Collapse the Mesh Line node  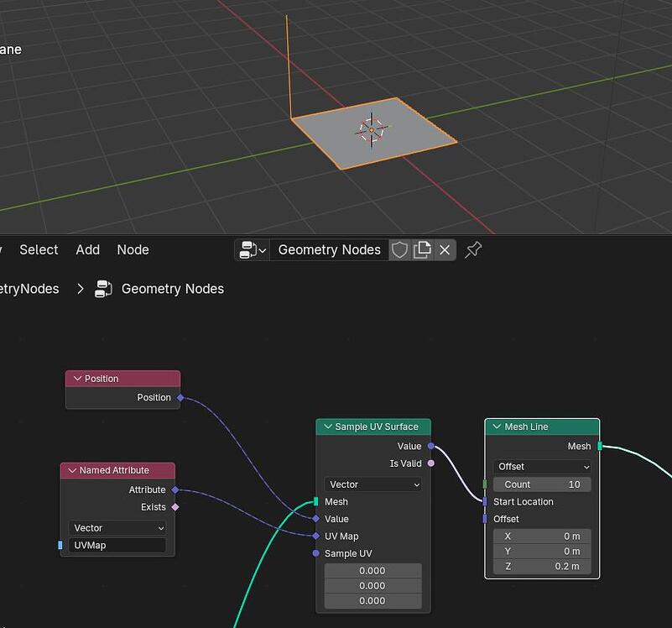point(497,427)
